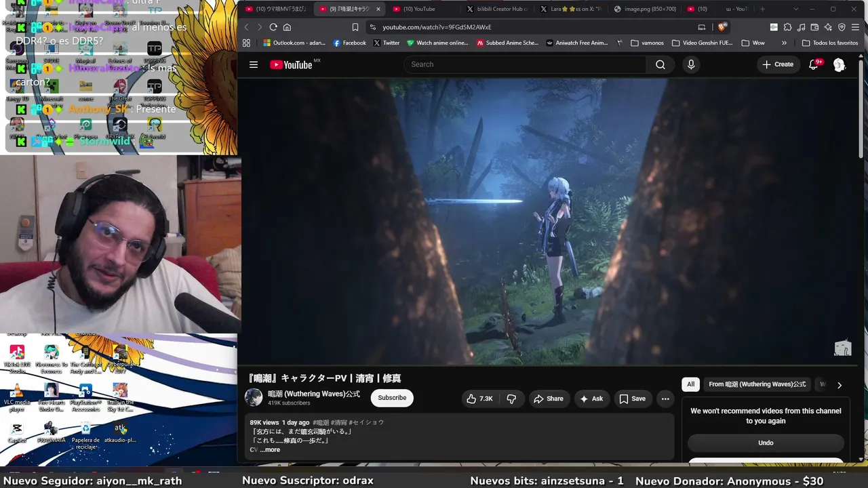Screen dimensions: 868x488
Task: Open YouTube notifications bell
Action: coord(814,64)
